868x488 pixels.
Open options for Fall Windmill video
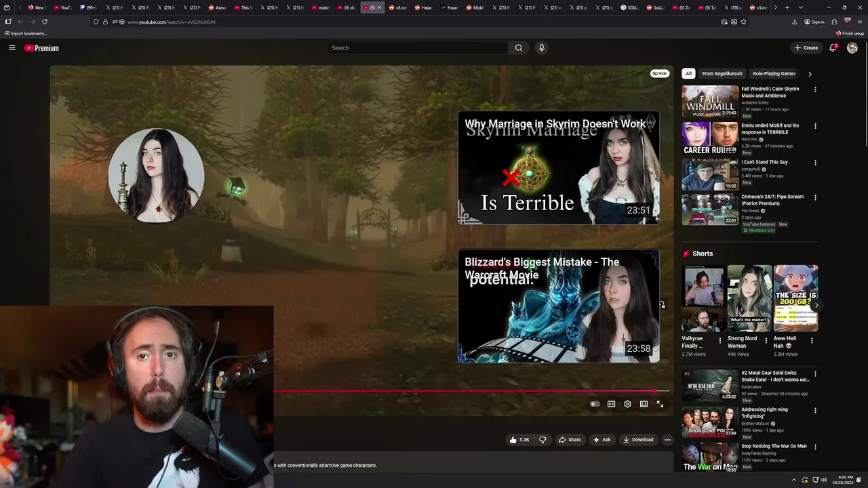pyautogui.click(x=815, y=89)
